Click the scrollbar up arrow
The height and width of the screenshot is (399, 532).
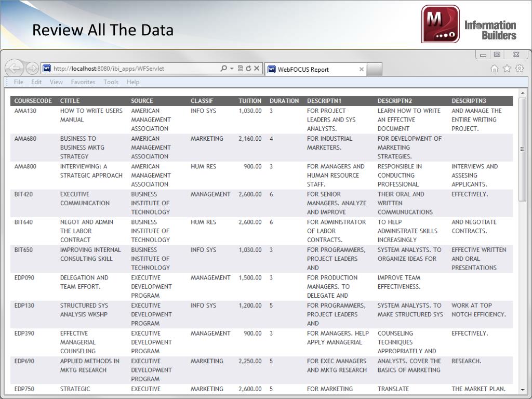522,93
